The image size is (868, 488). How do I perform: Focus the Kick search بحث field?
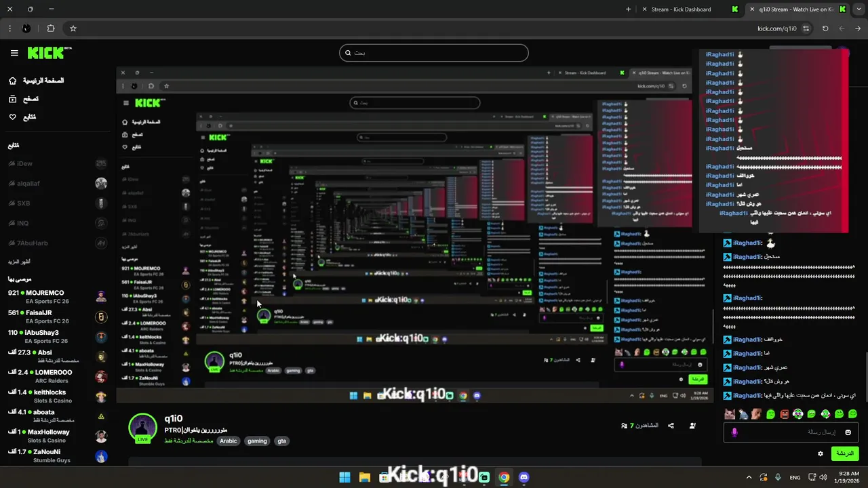click(434, 53)
